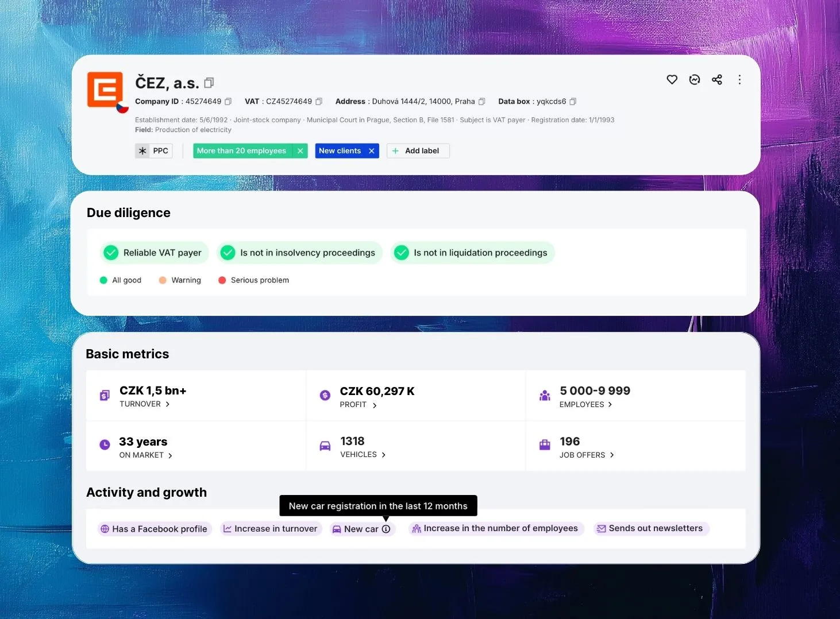Click the chart icon on turnover tag
The image size is (840, 619).
point(228,529)
